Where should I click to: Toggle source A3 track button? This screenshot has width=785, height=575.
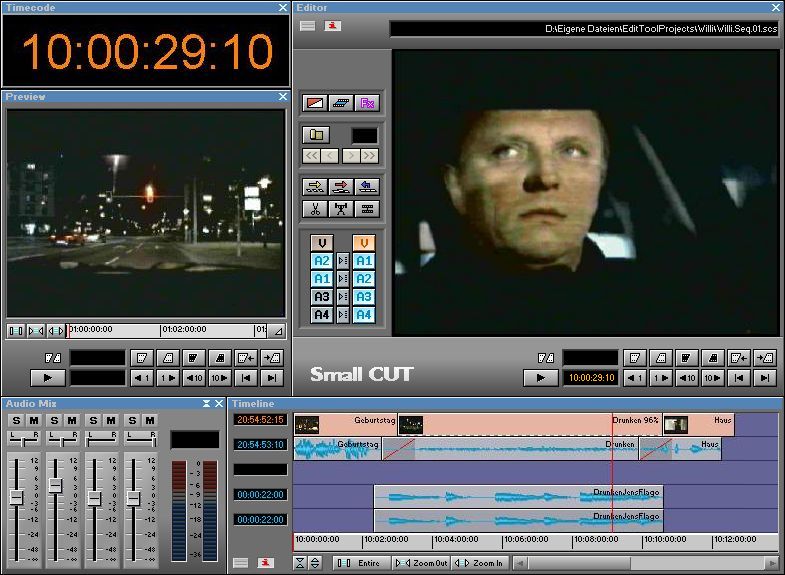pyautogui.click(x=322, y=297)
